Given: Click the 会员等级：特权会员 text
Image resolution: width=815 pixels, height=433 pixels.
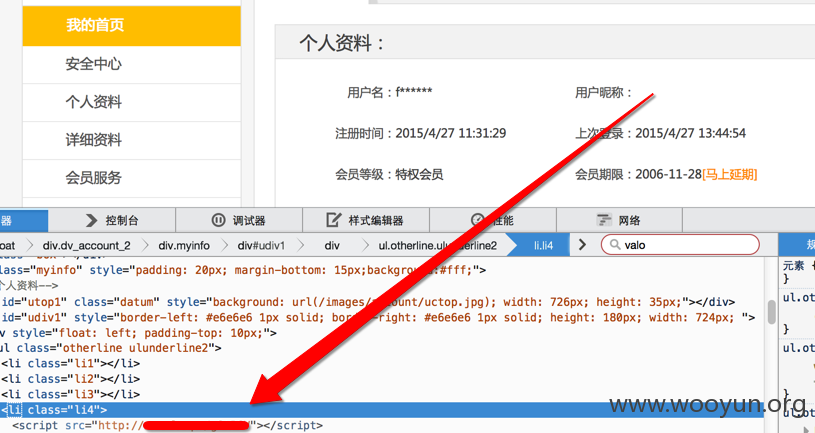Looking at the screenshot, I should coord(389,175).
